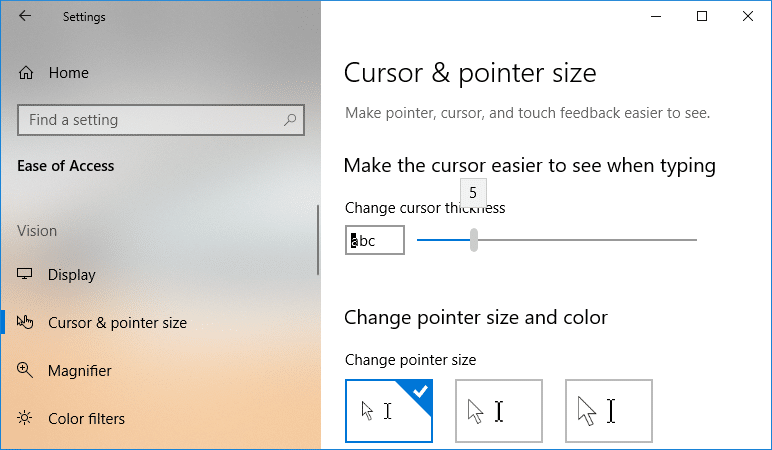Click the cursor thickness slider thumb
Viewport: 772px width, 450px height.
[x=474, y=240]
